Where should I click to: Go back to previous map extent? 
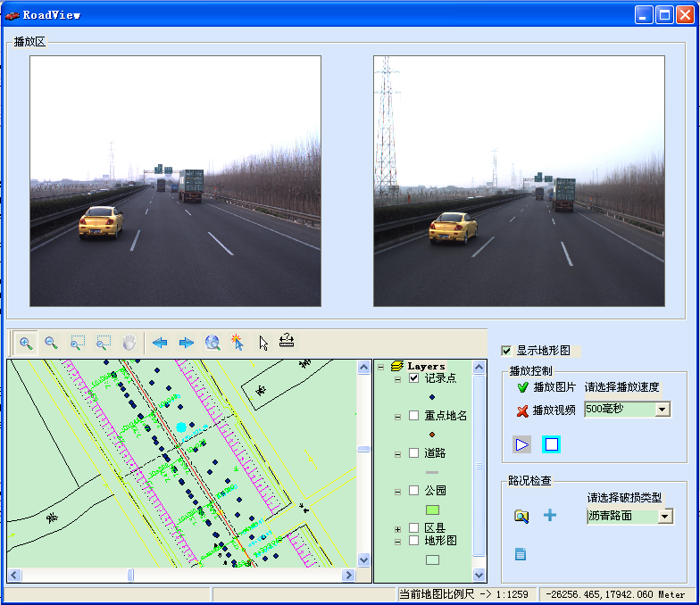[160, 343]
